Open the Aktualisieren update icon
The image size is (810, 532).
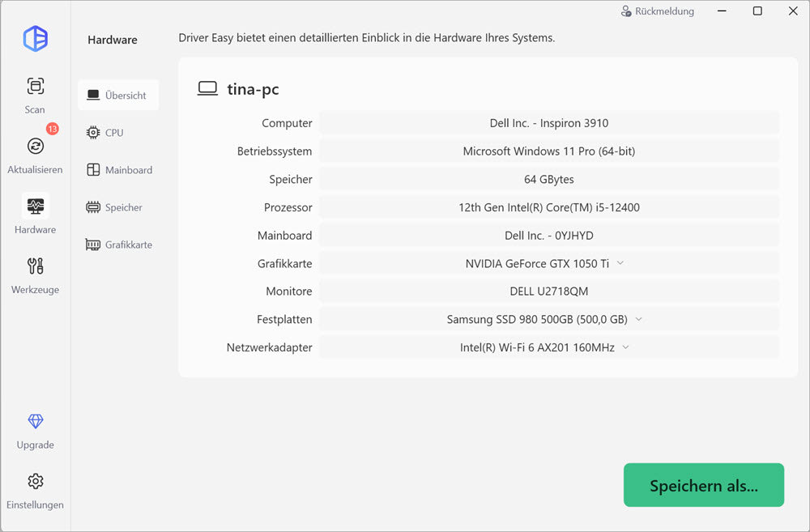click(35, 147)
